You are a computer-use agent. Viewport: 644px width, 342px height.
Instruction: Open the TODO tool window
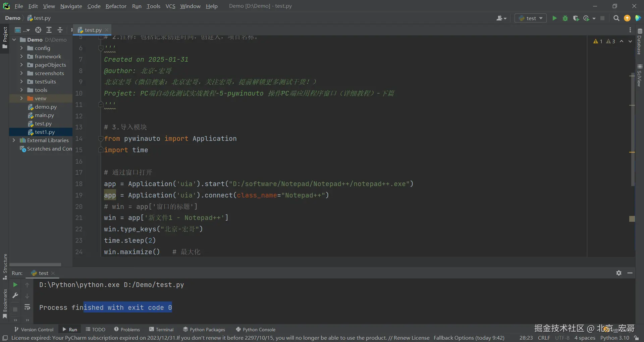[x=96, y=330]
